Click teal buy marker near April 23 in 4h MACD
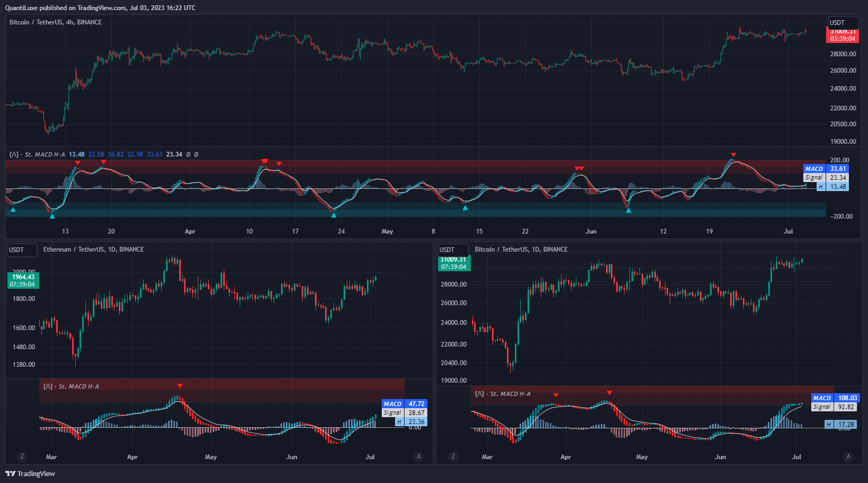Screen dimensions: 868x483 (x=334, y=215)
